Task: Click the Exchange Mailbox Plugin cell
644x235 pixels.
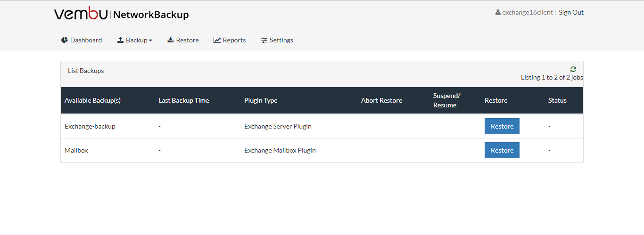Action: click(x=280, y=150)
